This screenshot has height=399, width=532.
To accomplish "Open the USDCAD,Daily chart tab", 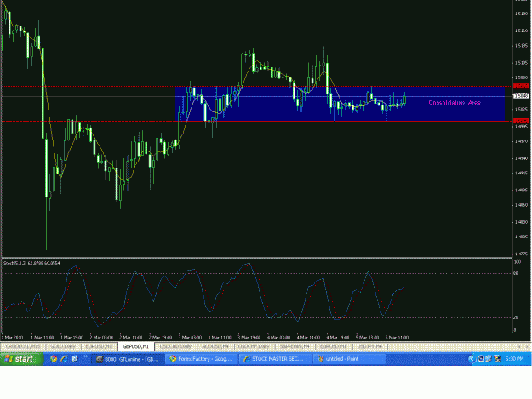I will tap(175, 346).
